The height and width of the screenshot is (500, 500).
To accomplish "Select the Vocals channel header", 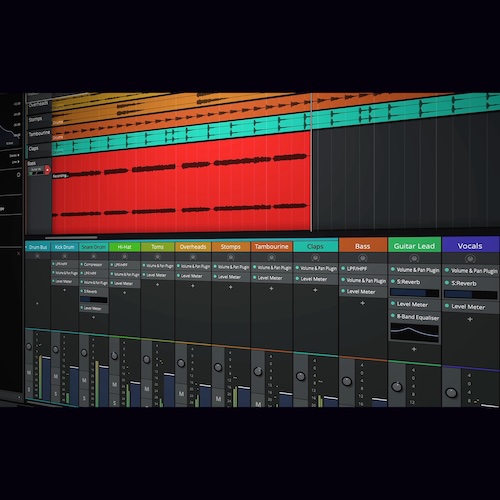I will coord(470,246).
